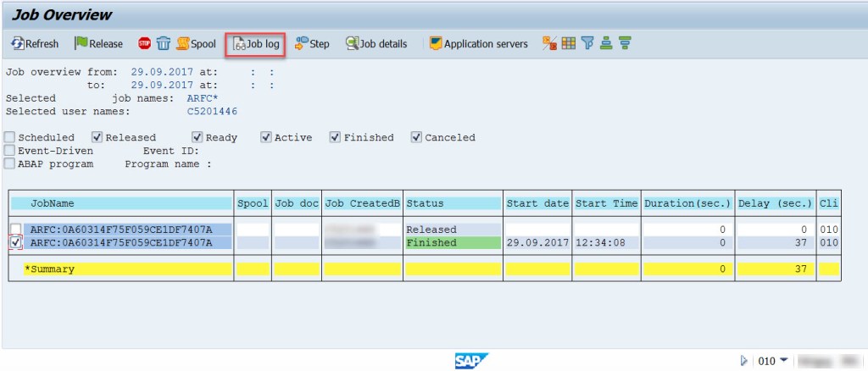Image resolution: width=868 pixels, height=371 pixels.
Task: Click the red Stop job icon
Action: click(144, 44)
